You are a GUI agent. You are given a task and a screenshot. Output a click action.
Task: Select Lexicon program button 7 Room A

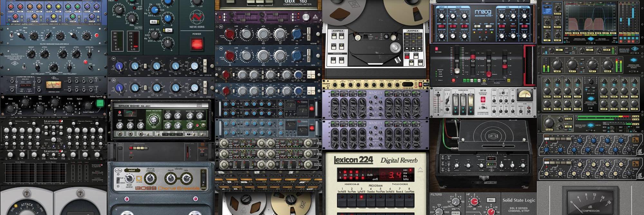[x=400, y=200]
